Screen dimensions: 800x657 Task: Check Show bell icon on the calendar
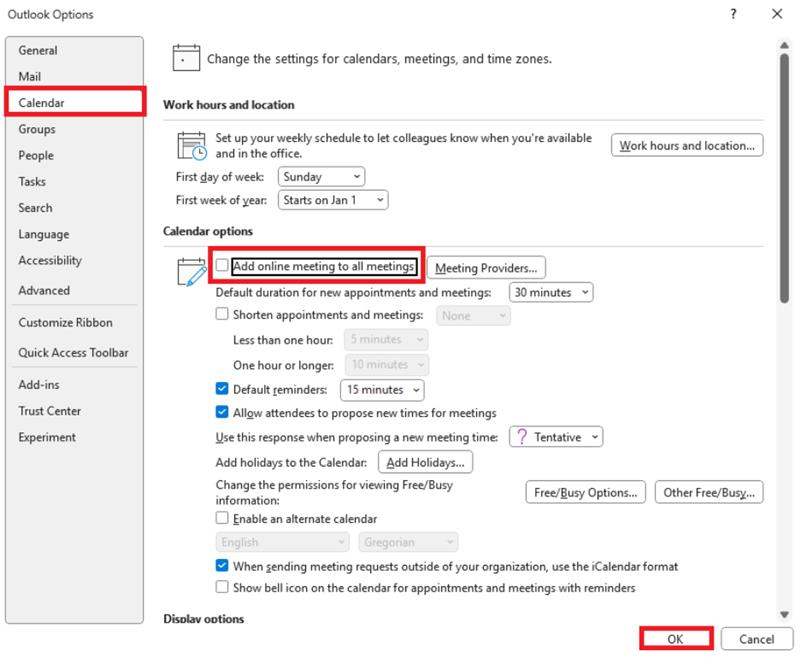[222, 587]
